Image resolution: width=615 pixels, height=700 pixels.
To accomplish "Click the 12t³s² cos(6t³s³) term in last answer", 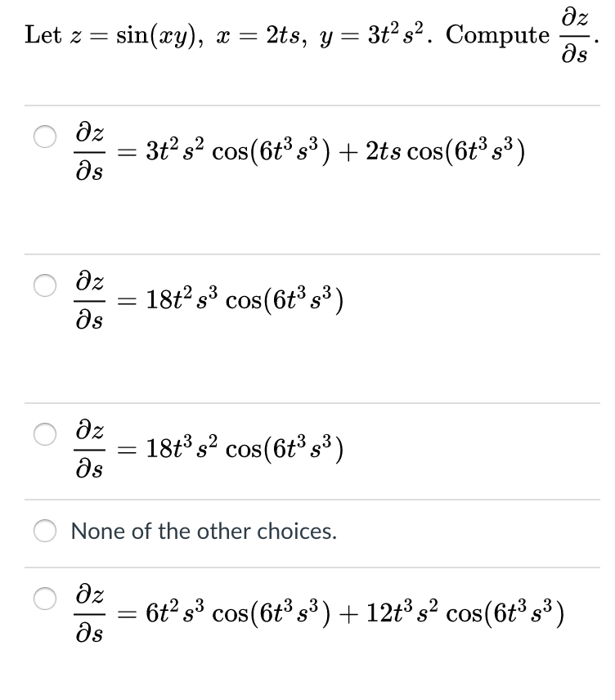I will (465, 612).
